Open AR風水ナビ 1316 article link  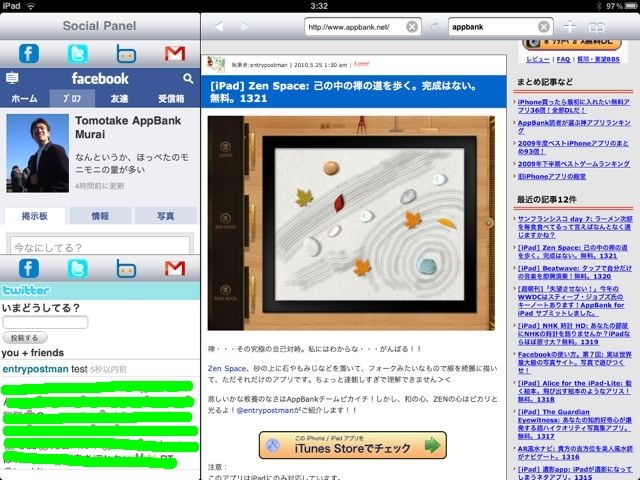pyautogui.click(x=575, y=453)
